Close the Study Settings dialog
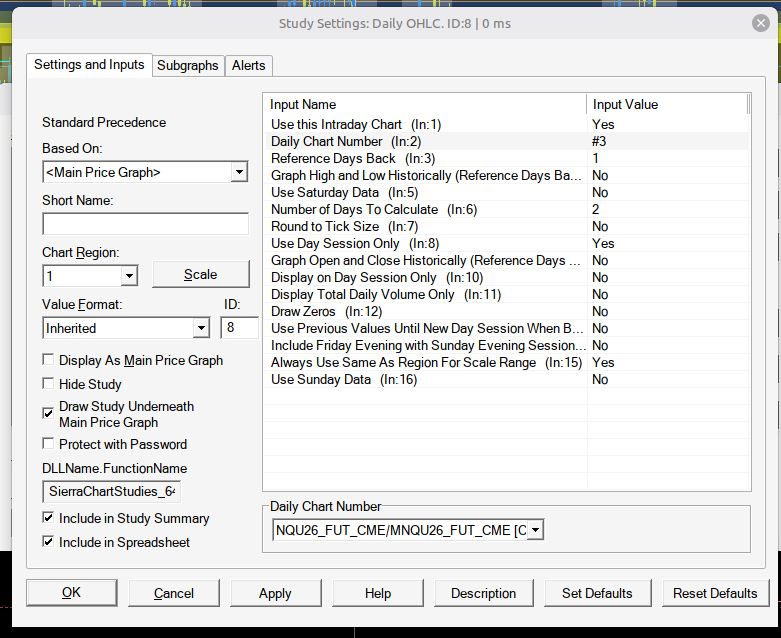The width and height of the screenshot is (781, 638). tap(761, 23)
